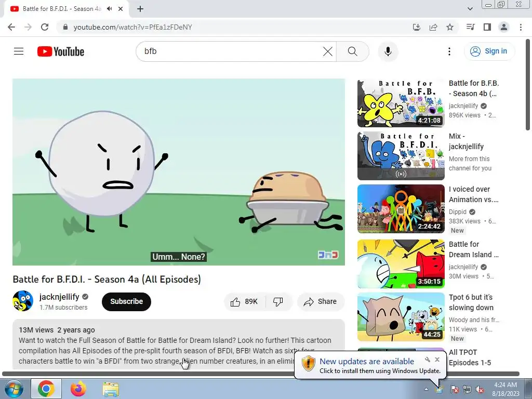Clear the search box with the X
Screen dimensions: 532x399
327,51
